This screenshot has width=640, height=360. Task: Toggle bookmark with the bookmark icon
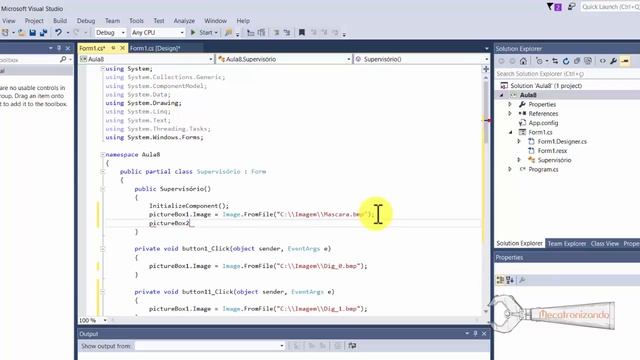(302, 33)
